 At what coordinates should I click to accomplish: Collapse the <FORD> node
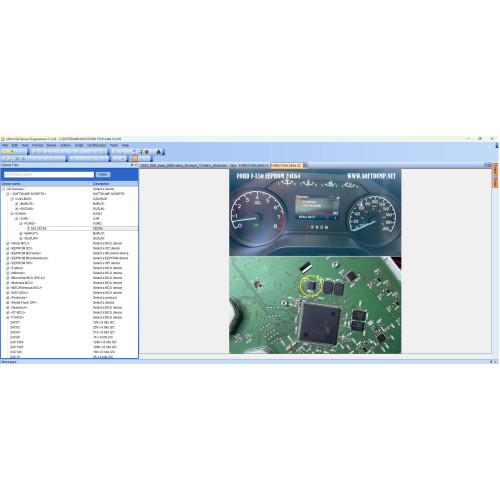(21, 224)
